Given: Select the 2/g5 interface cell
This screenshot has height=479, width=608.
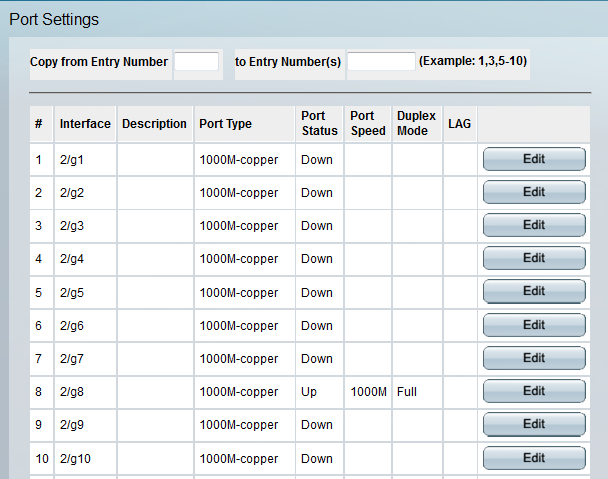Looking at the screenshot, I should pos(85,292).
